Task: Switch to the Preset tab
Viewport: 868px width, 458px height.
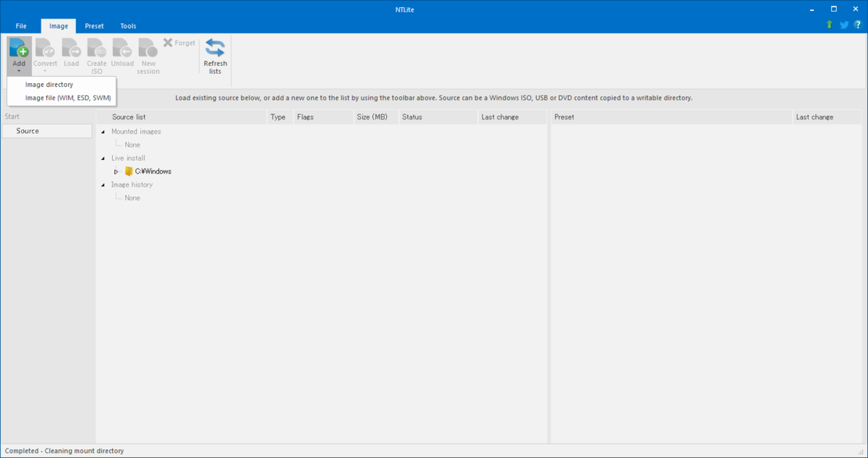Action: tap(94, 26)
